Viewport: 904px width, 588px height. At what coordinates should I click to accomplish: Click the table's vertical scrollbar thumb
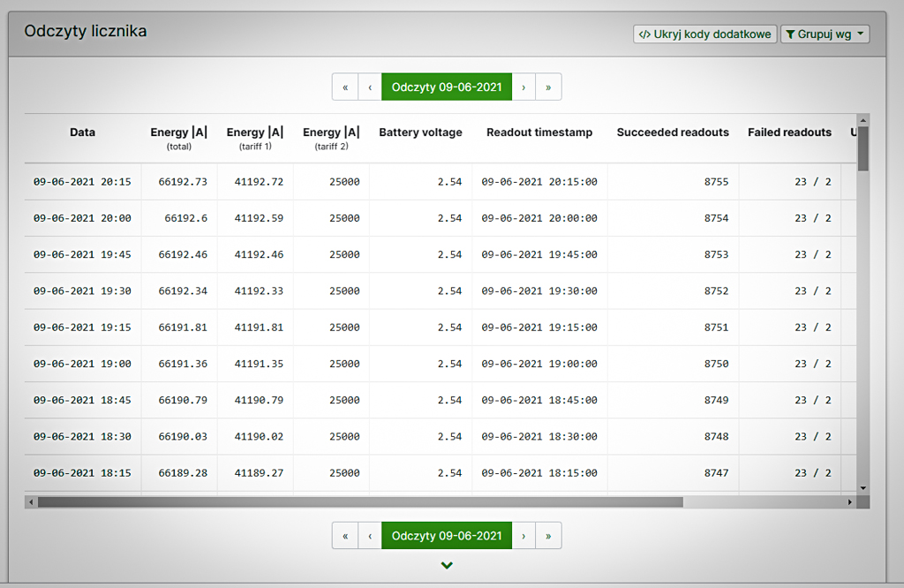pos(863,148)
